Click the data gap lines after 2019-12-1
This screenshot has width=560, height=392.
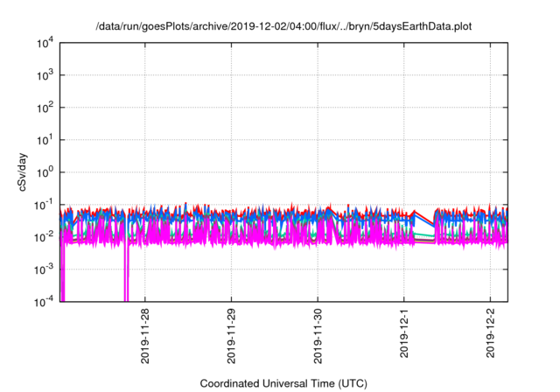(424, 228)
